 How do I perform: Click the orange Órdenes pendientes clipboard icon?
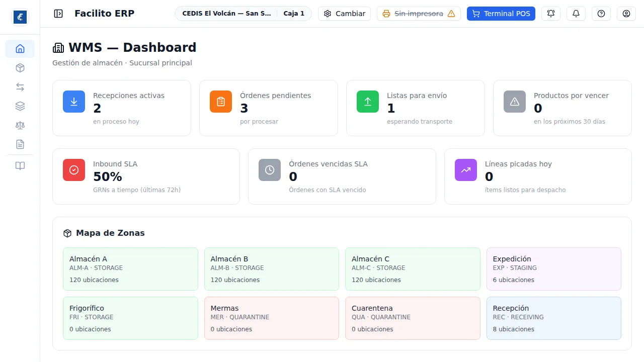coord(221,102)
